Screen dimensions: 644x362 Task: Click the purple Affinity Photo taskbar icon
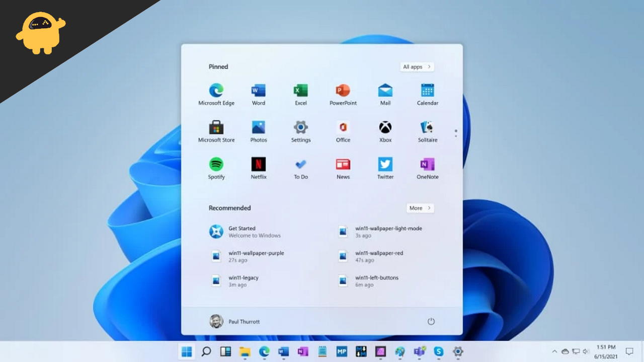(380, 351)
